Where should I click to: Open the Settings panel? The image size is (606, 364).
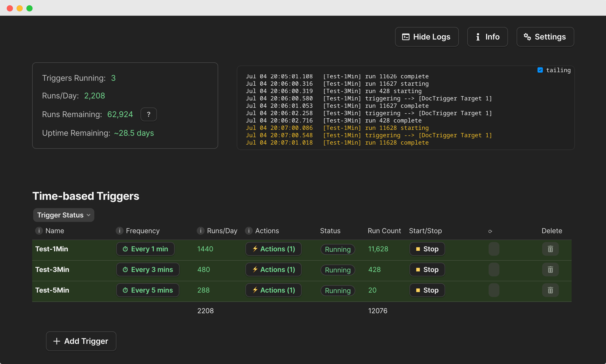[545, 37]
